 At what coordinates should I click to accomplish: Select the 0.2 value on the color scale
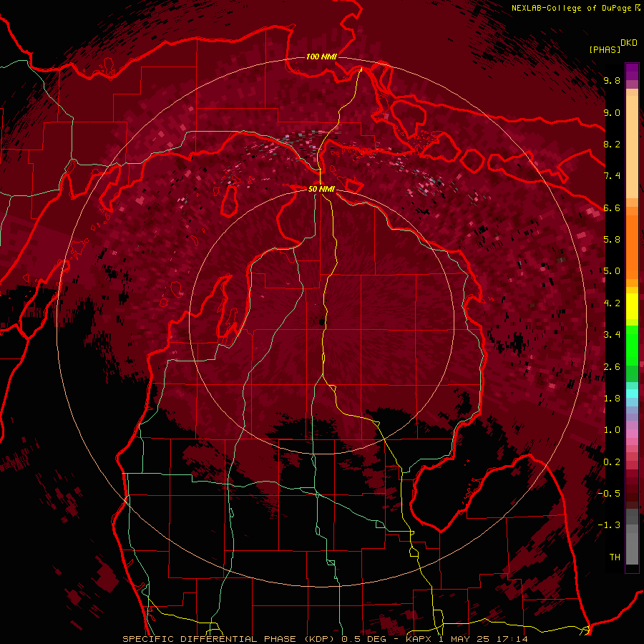pyautogui.click(x=612, y=462)
